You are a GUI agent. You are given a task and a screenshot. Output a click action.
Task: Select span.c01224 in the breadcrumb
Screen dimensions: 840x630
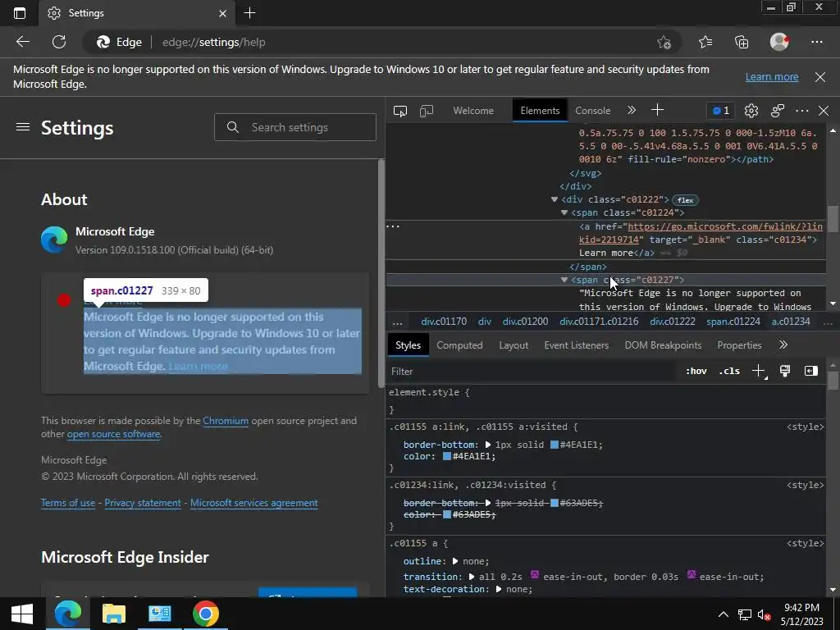coord(733,322)
